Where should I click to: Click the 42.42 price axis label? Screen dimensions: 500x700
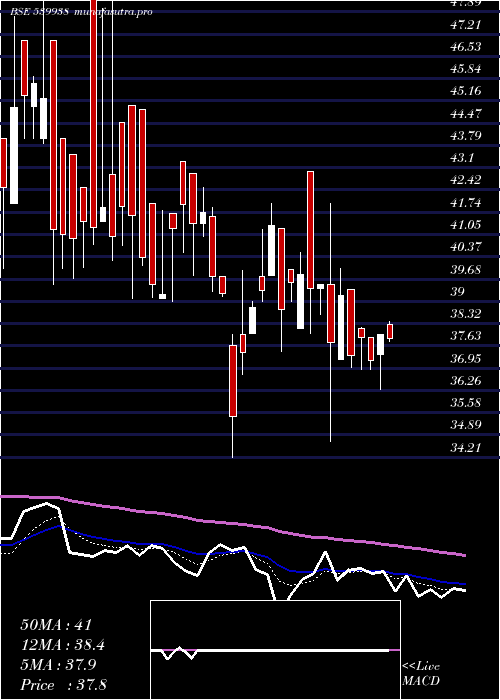click(466, 180)
